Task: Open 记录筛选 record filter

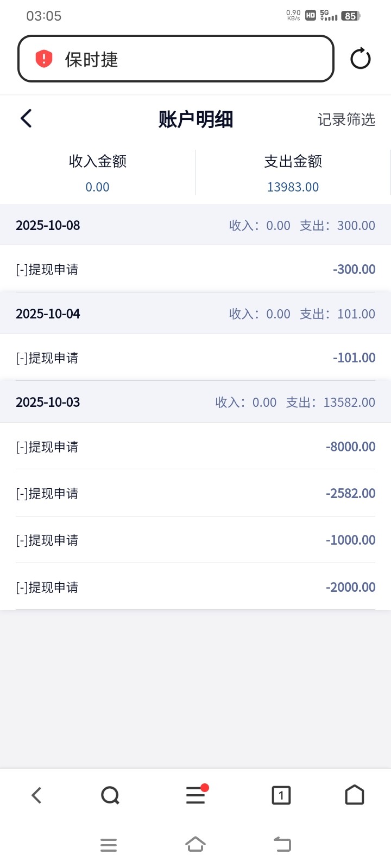Action: (x=346, y=119)
